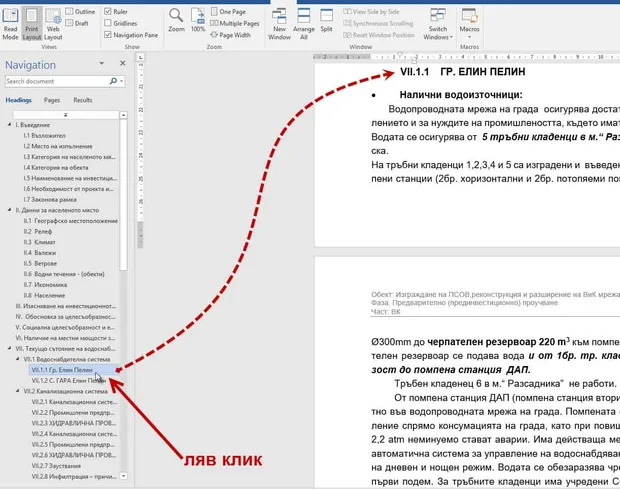Viewport: 620px width, 489px height.
Task: Click headings list scroll up arrow
Action: tap(123, 115)
